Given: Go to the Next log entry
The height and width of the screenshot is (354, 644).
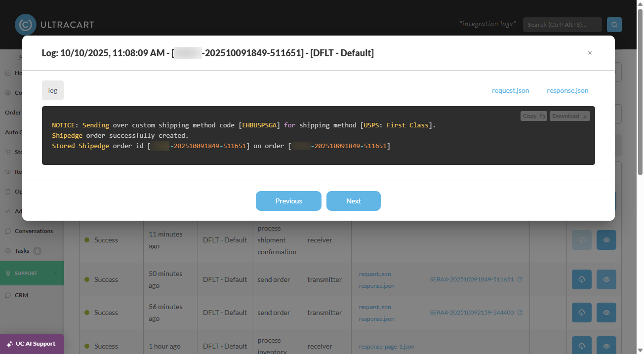Looking at the screenshot, I should [x=354, y=201].
